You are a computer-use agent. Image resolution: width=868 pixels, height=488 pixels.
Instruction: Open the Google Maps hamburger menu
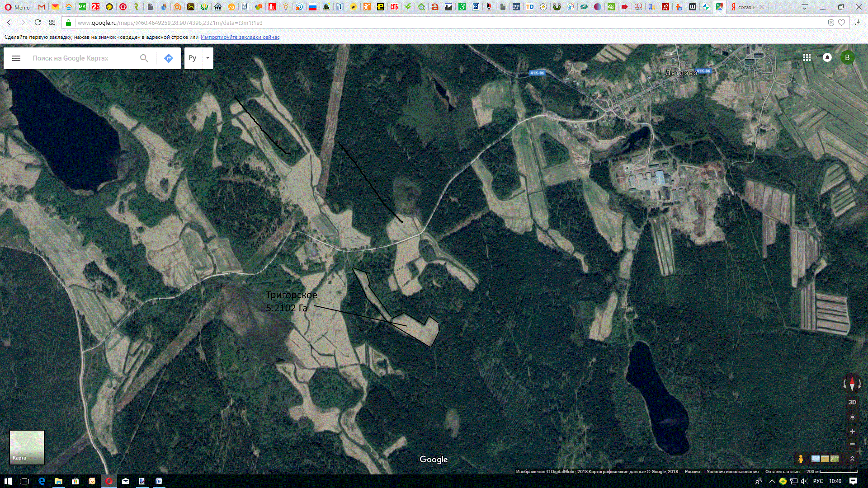[16, 58]
